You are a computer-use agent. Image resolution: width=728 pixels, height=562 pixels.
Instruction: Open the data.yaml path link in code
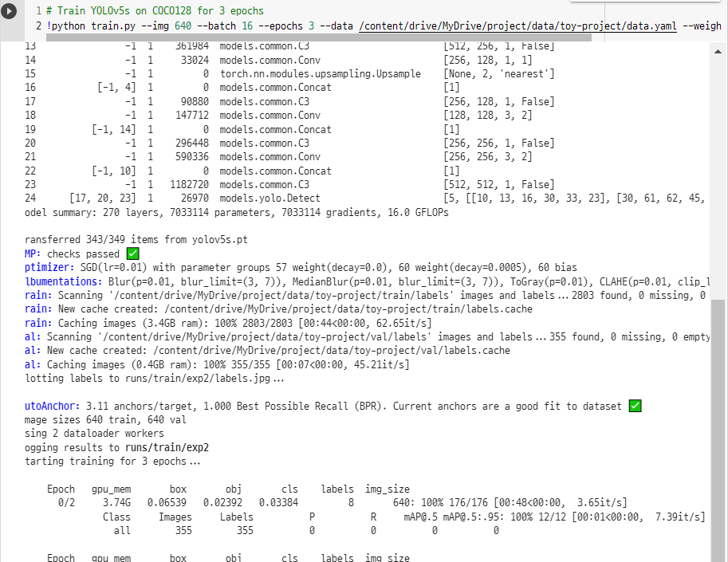pyautogui.click(x=517, y=26)
